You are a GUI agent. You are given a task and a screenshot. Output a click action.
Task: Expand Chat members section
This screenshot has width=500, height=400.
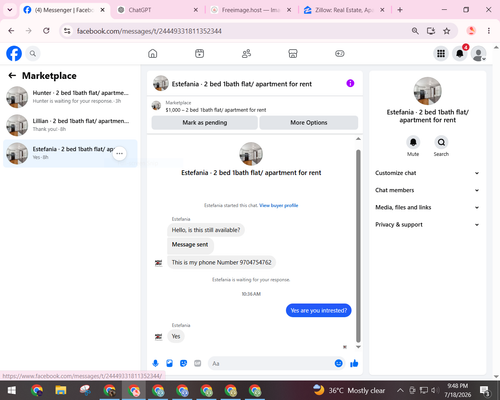(427, 190)
